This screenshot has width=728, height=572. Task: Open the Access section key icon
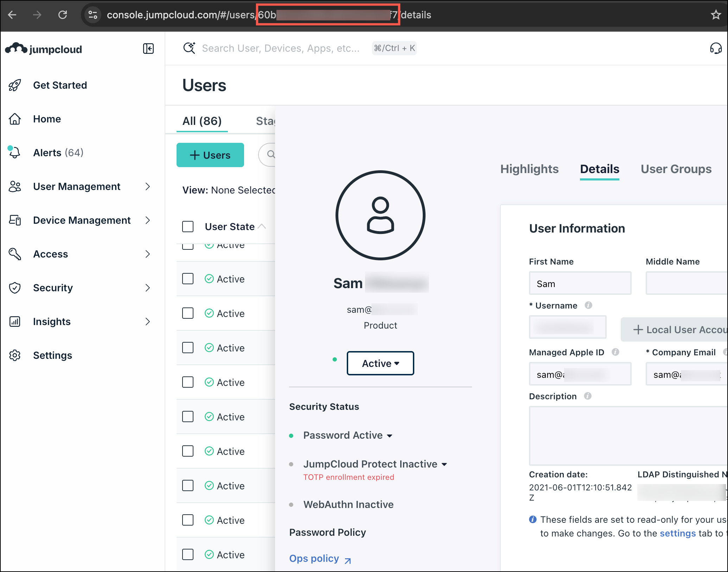pyautogui.click(x=14, y=254)
